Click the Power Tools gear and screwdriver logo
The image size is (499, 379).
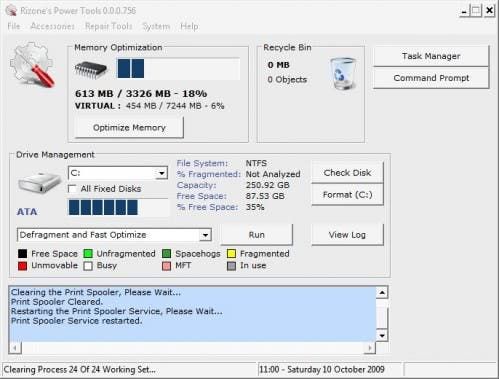(x=32, y=64)
